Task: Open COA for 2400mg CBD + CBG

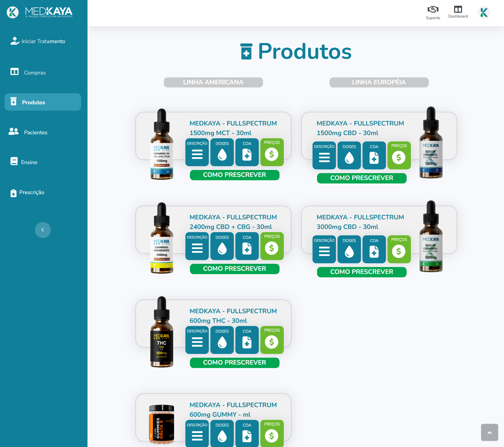Action: (247, 246)
